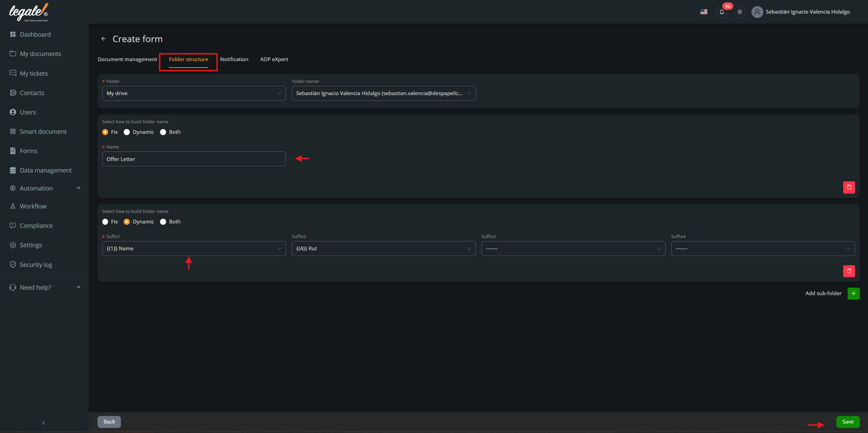Screen dimensions: 868x433
Task: Collapse the sidebar with bottom chevron
Action: click(43, 422)
